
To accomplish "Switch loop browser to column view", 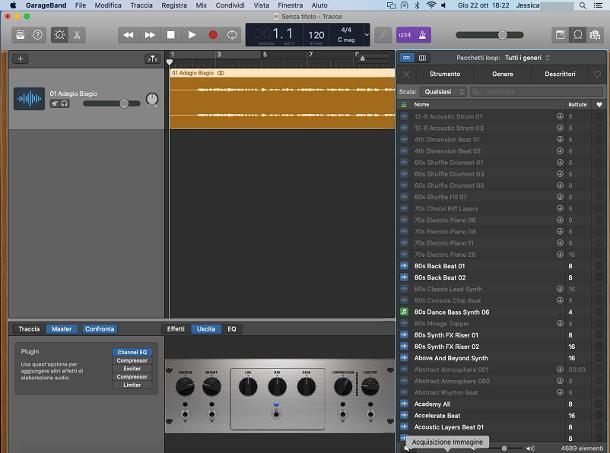I will coord(422,58).
